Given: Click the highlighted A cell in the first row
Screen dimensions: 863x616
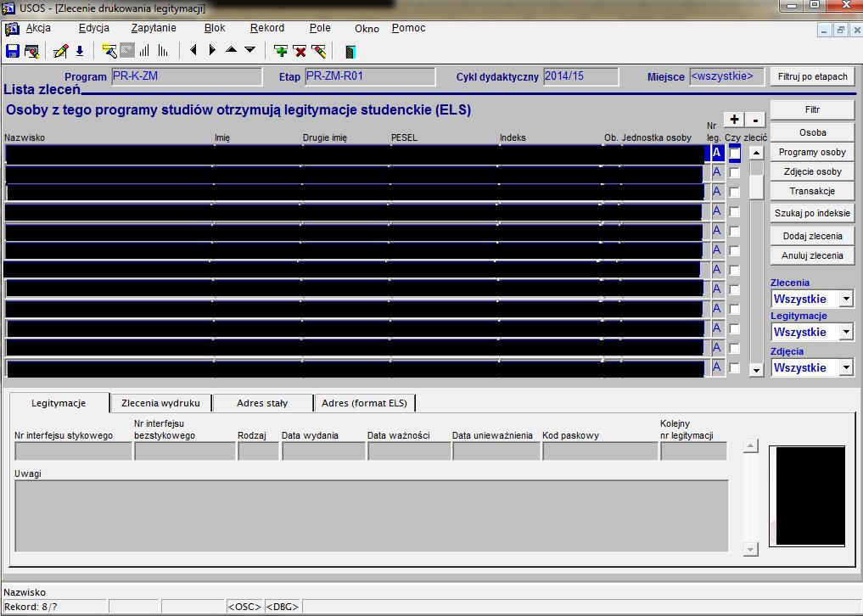Looking at the screenshot, I should pos(716,153).
